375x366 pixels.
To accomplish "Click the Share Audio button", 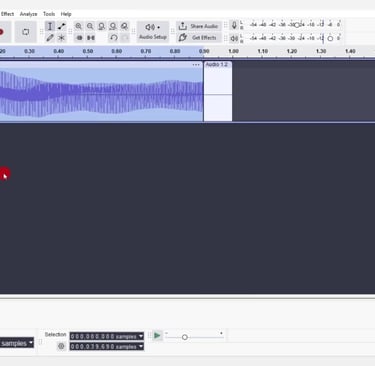I will point(199,26).
